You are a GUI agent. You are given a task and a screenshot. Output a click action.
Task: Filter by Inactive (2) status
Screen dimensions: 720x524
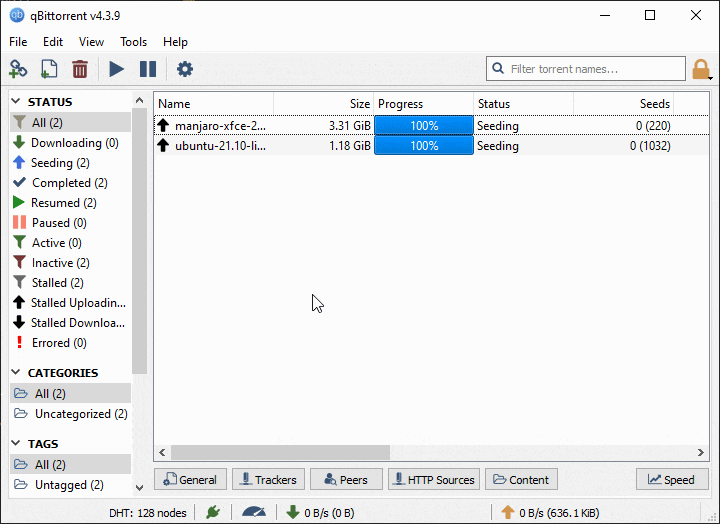[70, 263]
